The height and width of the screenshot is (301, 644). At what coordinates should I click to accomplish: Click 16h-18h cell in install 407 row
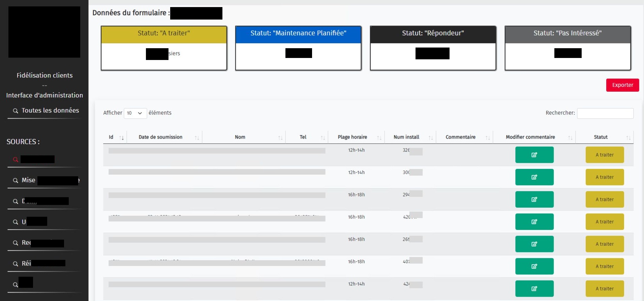(356, 262)
